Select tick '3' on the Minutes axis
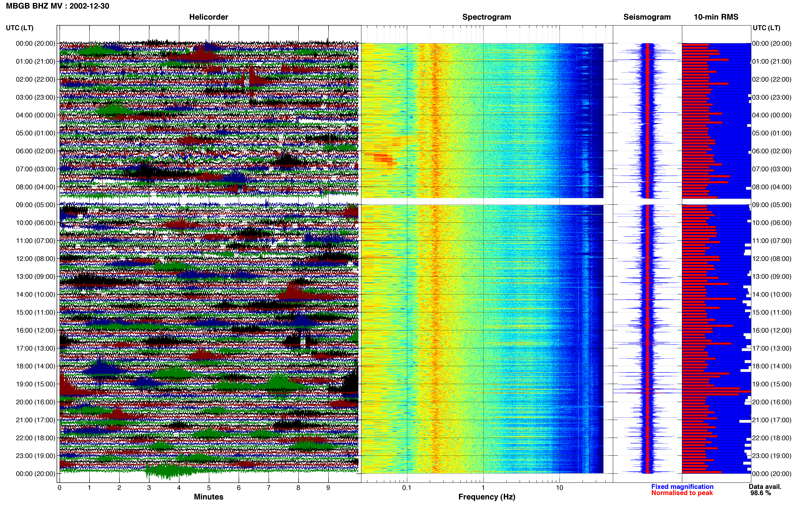This screenshot has height=508, width=812. (149, 488)
